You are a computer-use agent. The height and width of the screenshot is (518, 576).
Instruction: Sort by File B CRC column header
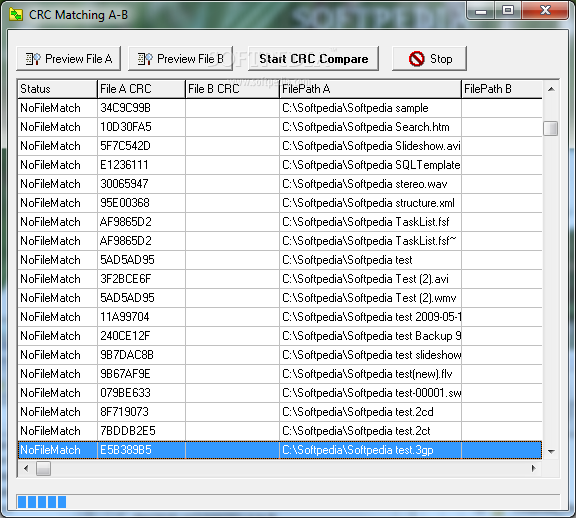click(233, 89)
